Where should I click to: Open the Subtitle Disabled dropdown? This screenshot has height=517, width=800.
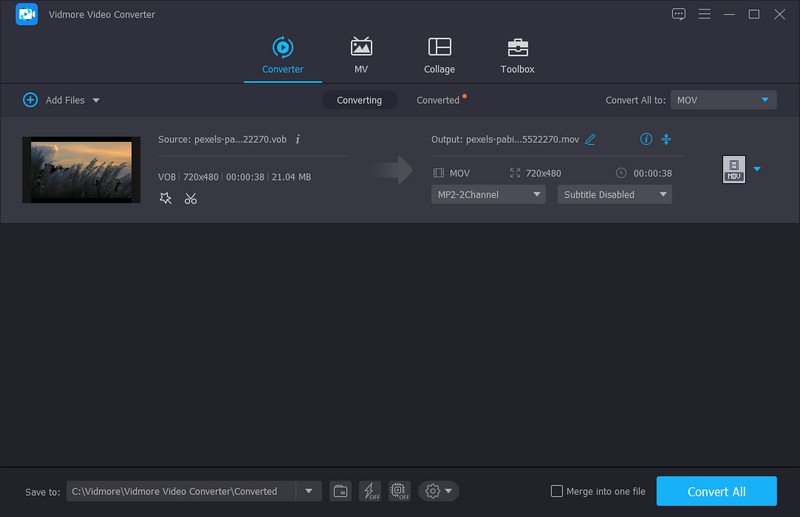(614, 195)
